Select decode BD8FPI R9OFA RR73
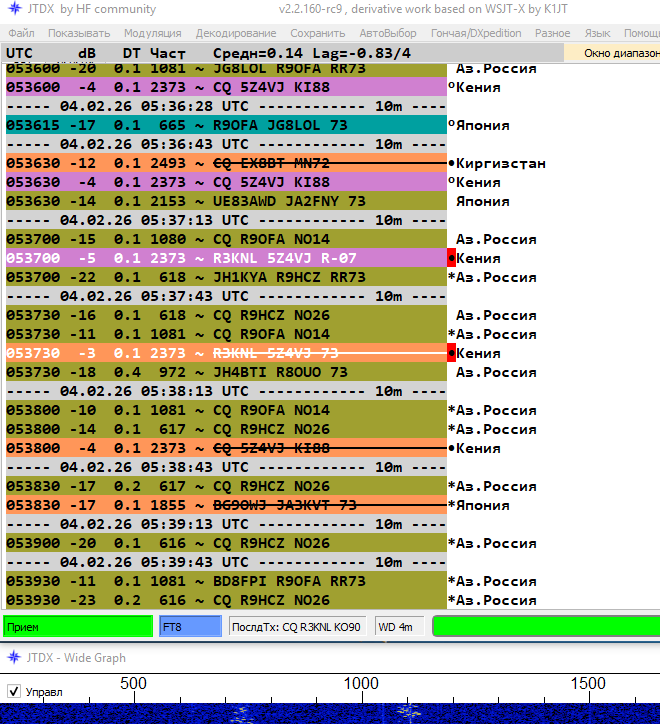The width and height of the screenshot is (660, 724). click(x=226, y=581)
